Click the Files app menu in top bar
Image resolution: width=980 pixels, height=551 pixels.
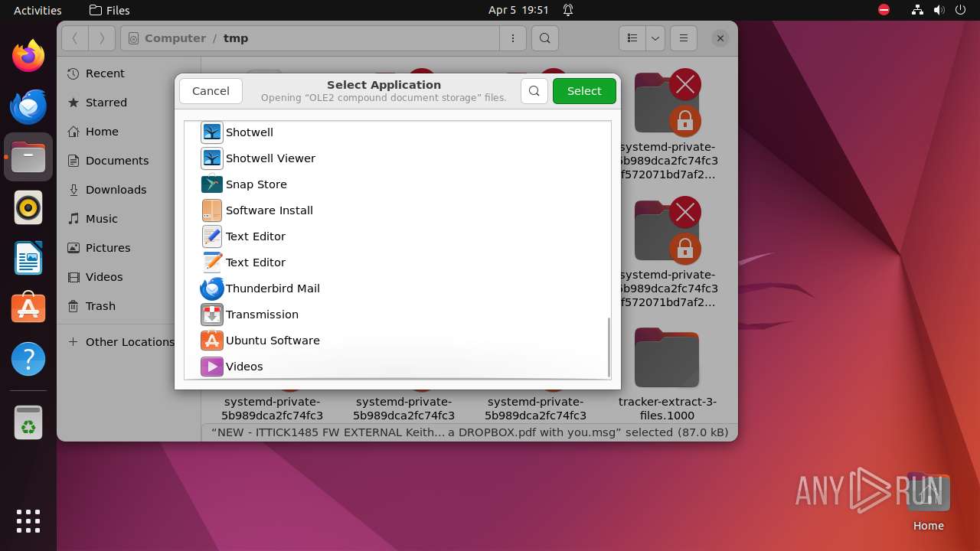click(109, 10)
